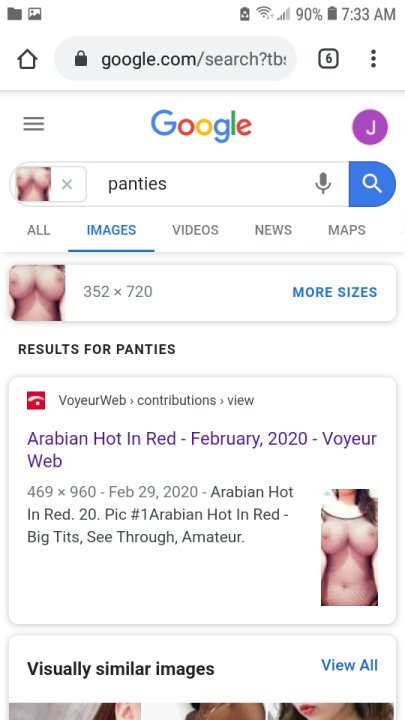Remove the image chip from search box
Screen dimensions: 405x720
(x=67, y=184)
